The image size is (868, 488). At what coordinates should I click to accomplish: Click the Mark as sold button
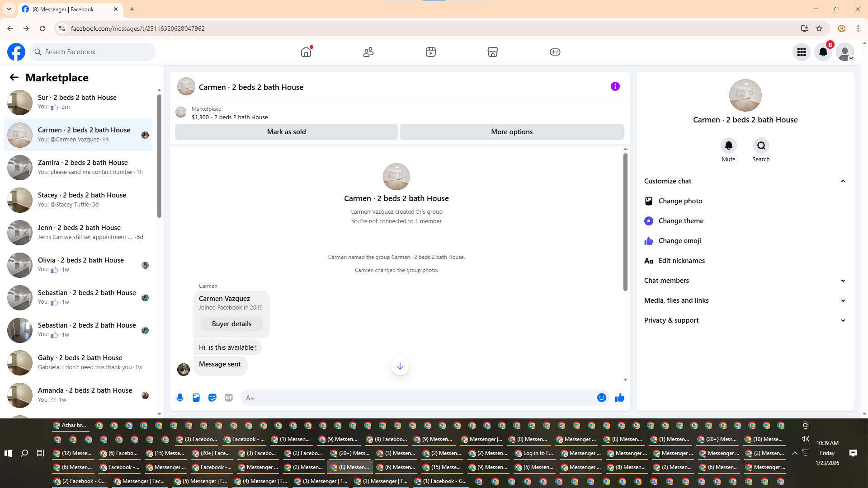(286, 132)
